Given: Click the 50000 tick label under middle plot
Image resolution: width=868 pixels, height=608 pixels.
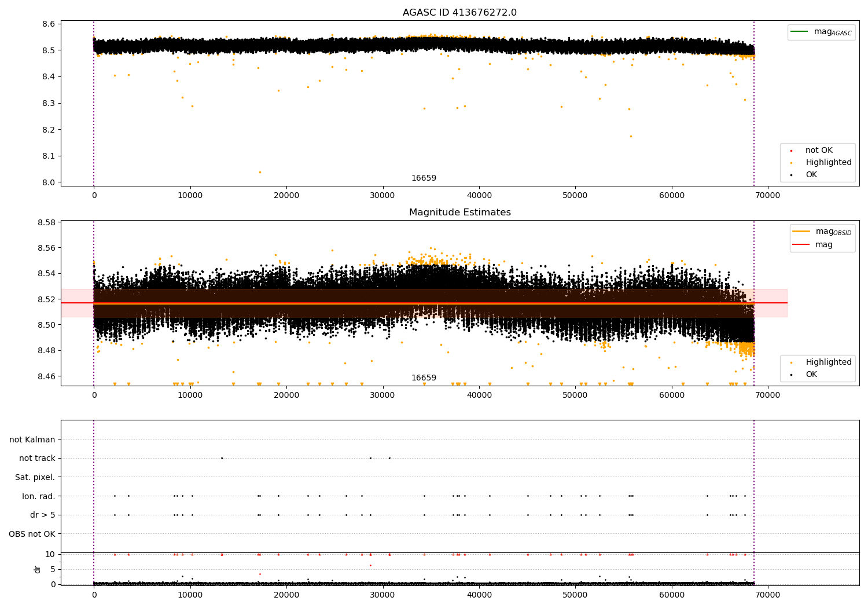Looking at the screenshot, I should click(x=575, y=395).
